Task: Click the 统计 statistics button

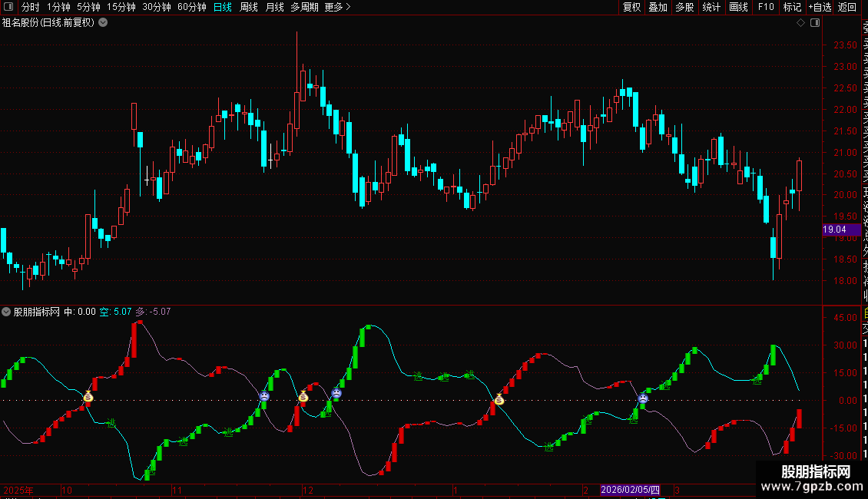Action: (x=711, y=7)
